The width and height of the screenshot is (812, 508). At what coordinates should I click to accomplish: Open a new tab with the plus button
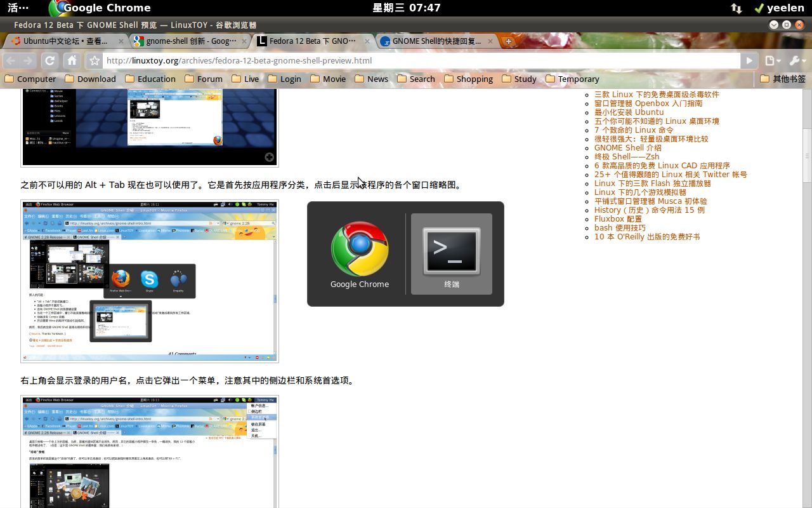508,41
